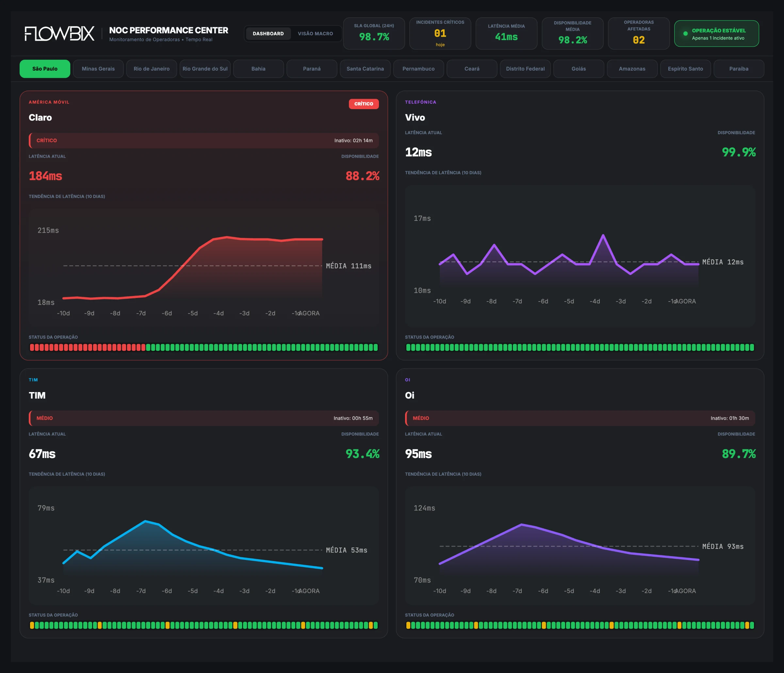Image resolution: width=784 pixels, height=673 pixels.
Task: Click the Operação Estável status banner
Action: (716, 34)
